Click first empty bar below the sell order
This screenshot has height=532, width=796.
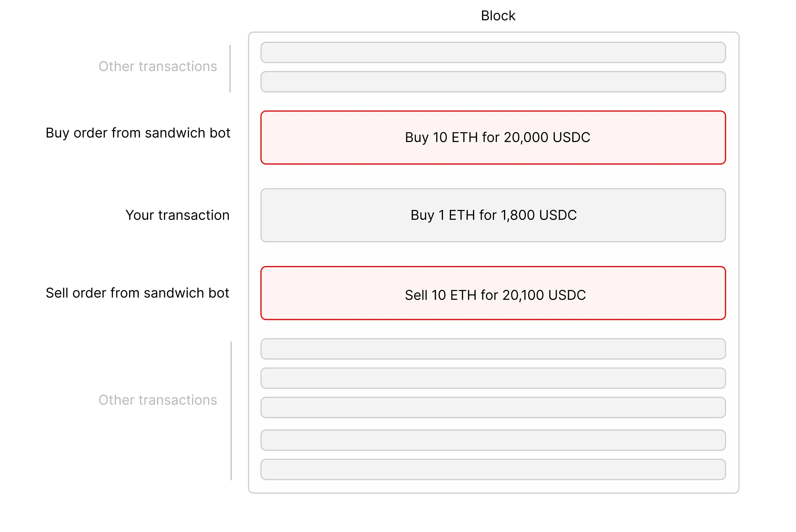coord(493,349)
